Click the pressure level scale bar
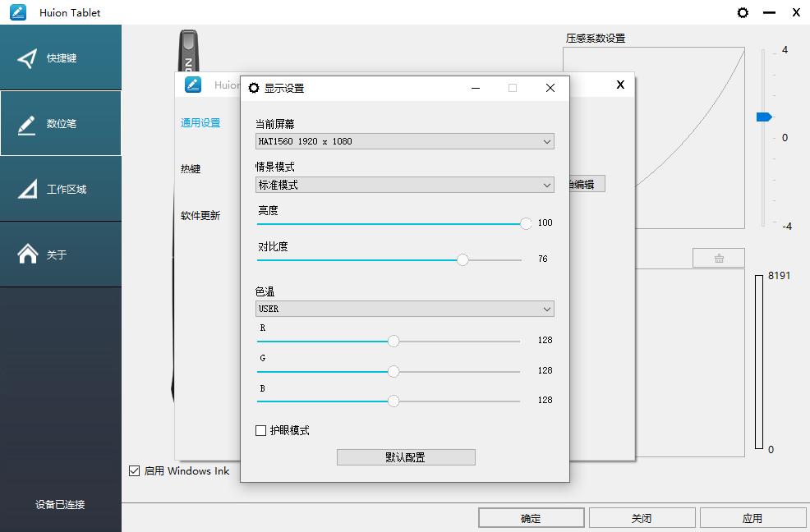The width and height of the screenshot is (810, 532). pos(761,361)
